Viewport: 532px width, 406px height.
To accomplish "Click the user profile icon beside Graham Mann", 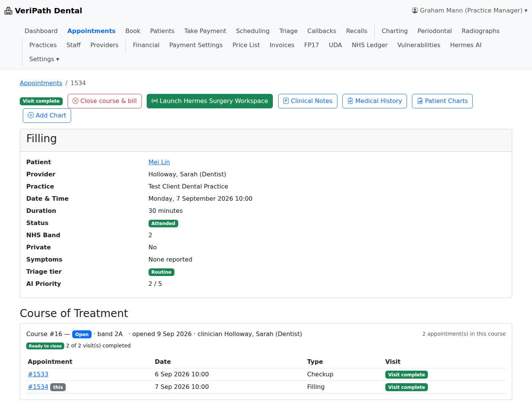I will coord(415,10).
